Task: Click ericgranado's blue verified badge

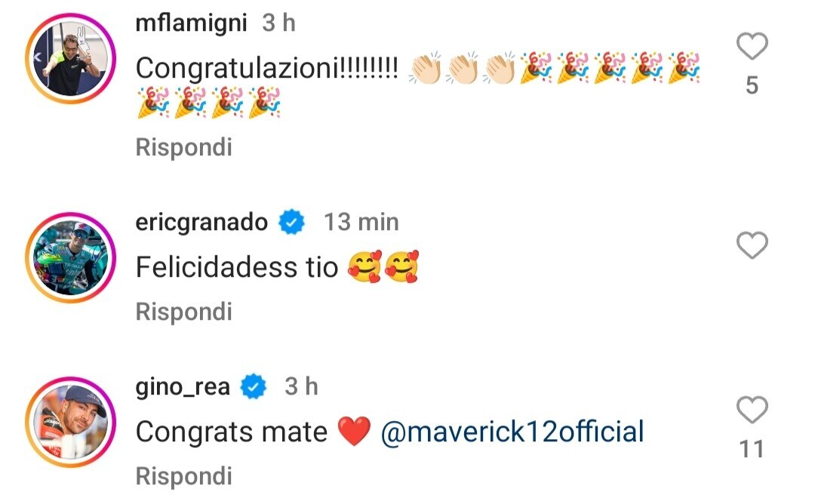Action: (291, 223)
